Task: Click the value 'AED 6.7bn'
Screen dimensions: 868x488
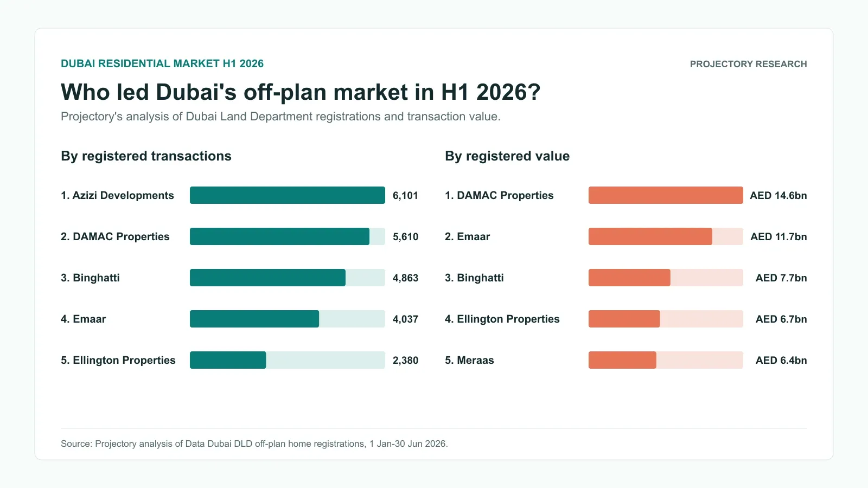Action: click(781, 319)
